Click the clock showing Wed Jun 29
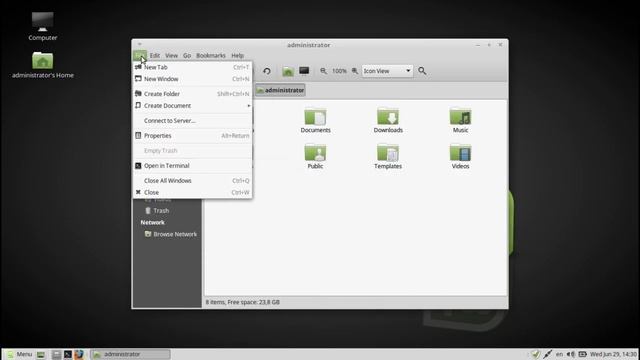Screen dimensions: 640x360 coord(613,354)
